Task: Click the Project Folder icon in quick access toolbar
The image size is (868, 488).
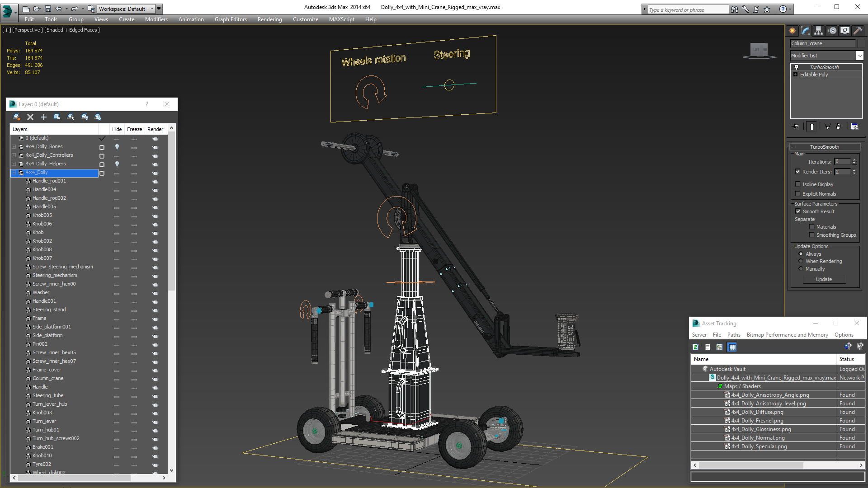Action: point(91,9)
